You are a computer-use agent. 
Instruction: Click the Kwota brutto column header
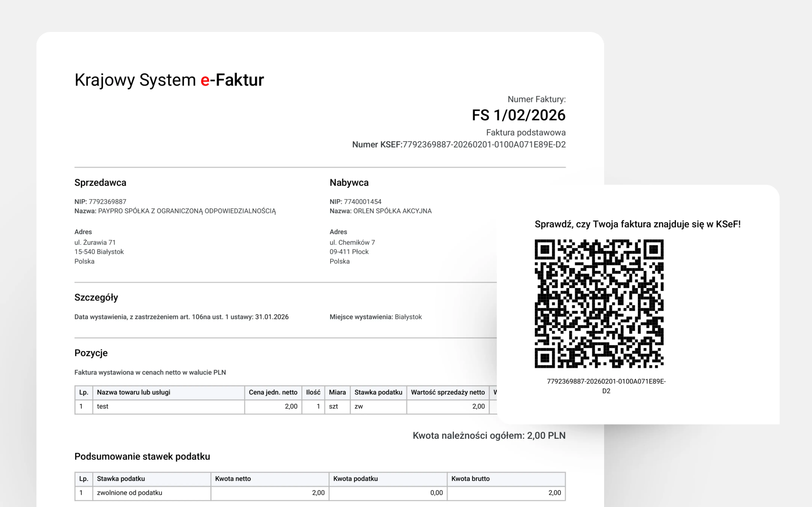click(x=470, y=479)
